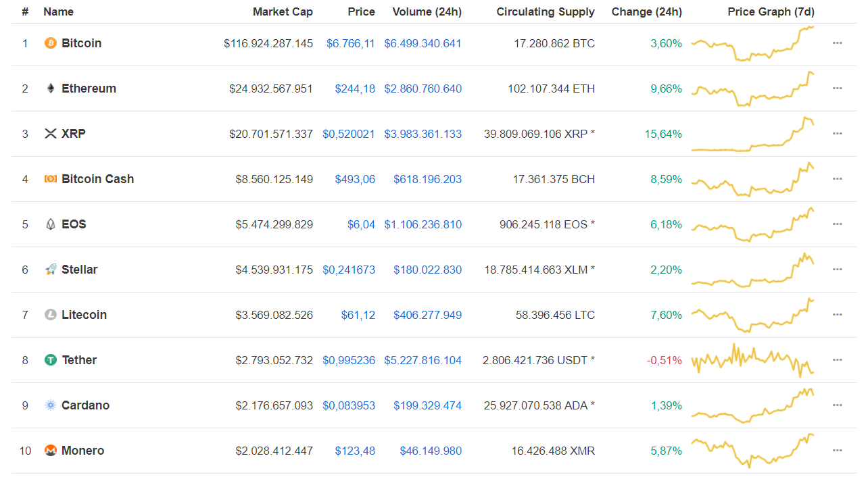Sort table by Change (24h) header
Viewport: 868px width, 477px height.
pos(647,11)
